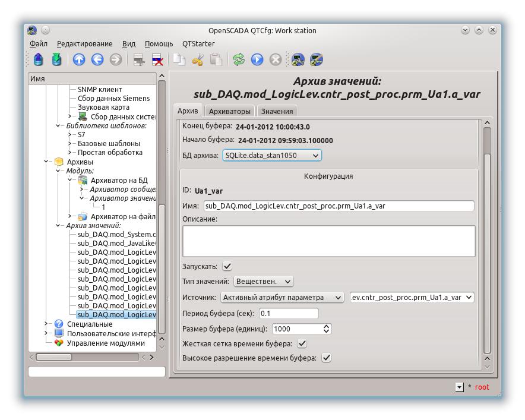This screenshot has height=420, width=525.
Task: Go up one level with the up arrow
Action: [x=79, y=59]
